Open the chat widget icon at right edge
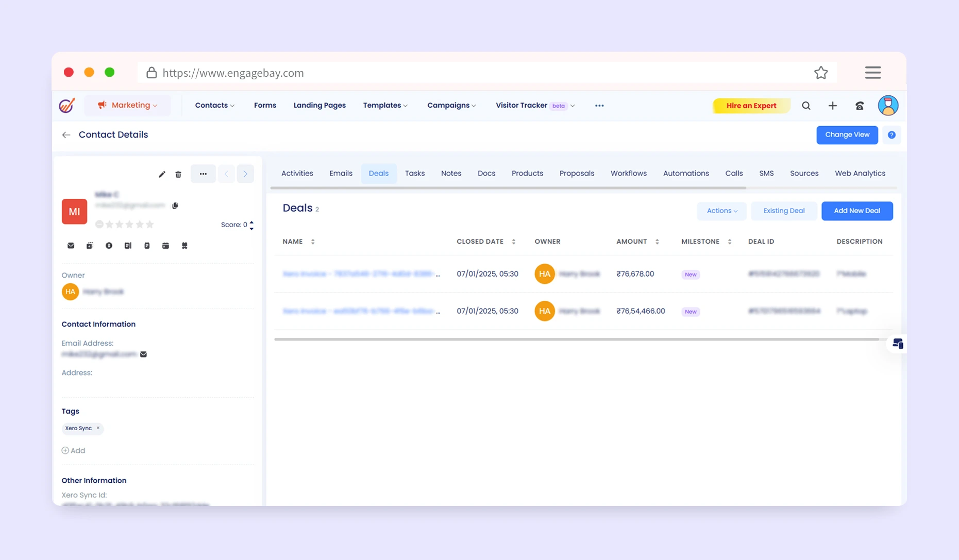This screenshot has width=959, height=560. (x=897, y=344)
